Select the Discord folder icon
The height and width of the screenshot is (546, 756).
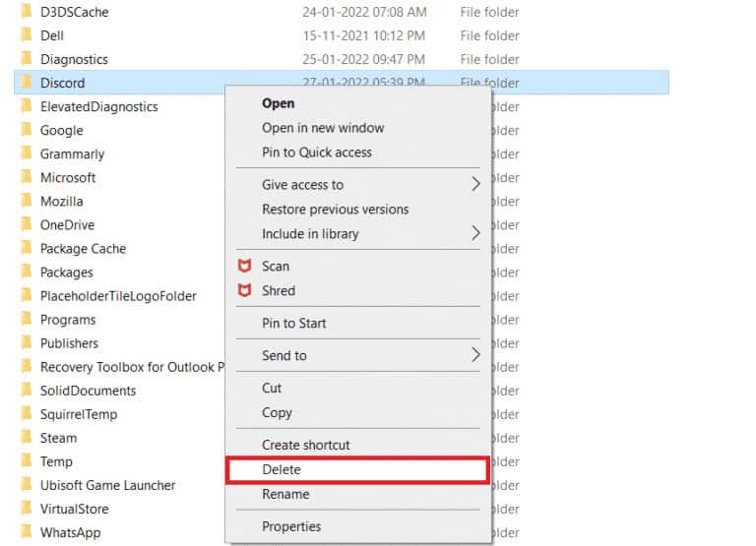click(x=27, y=83)
